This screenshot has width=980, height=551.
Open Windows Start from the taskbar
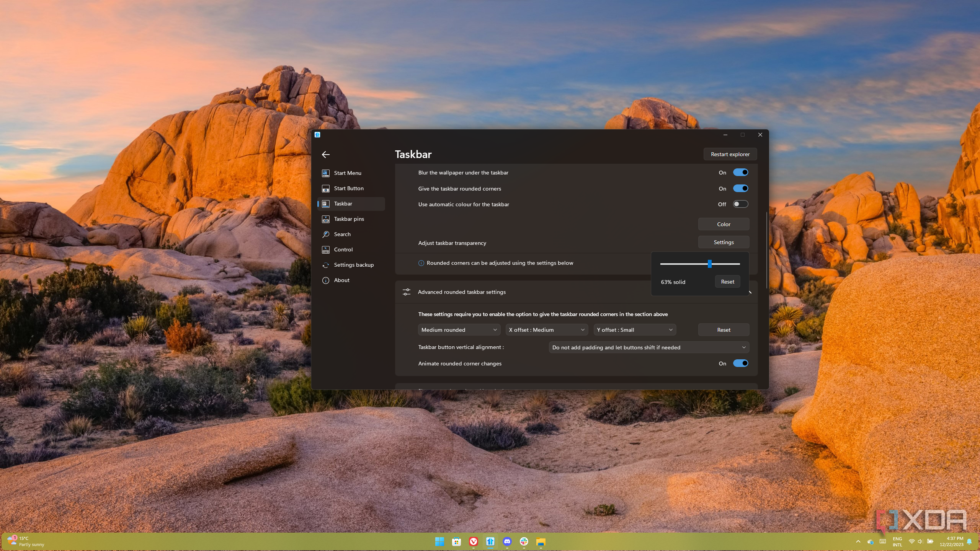[x=439, y=541]
